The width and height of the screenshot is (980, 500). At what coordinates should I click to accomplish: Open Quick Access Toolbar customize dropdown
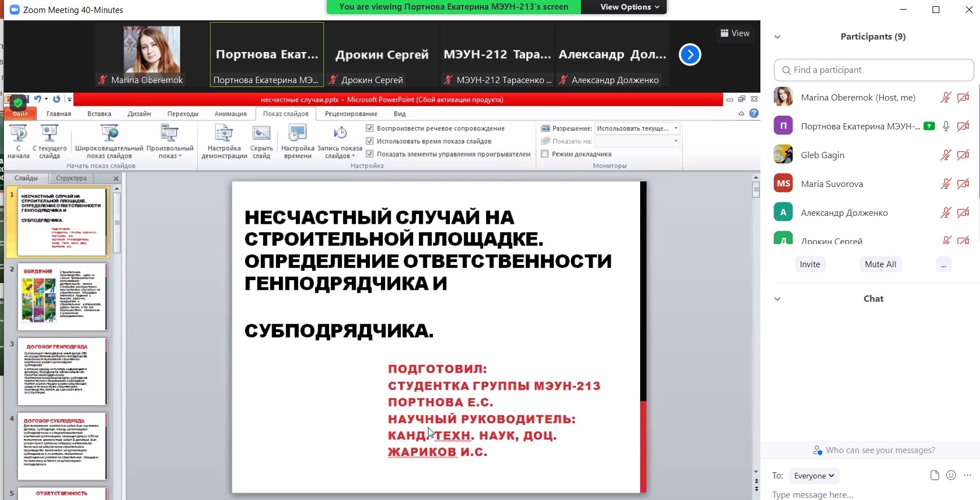click(69, 99)
